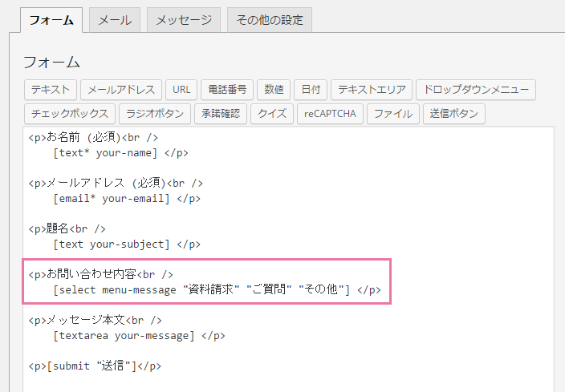Add a 電話番号 field tag
565x392 pixels.
click(x=227, y=90)
